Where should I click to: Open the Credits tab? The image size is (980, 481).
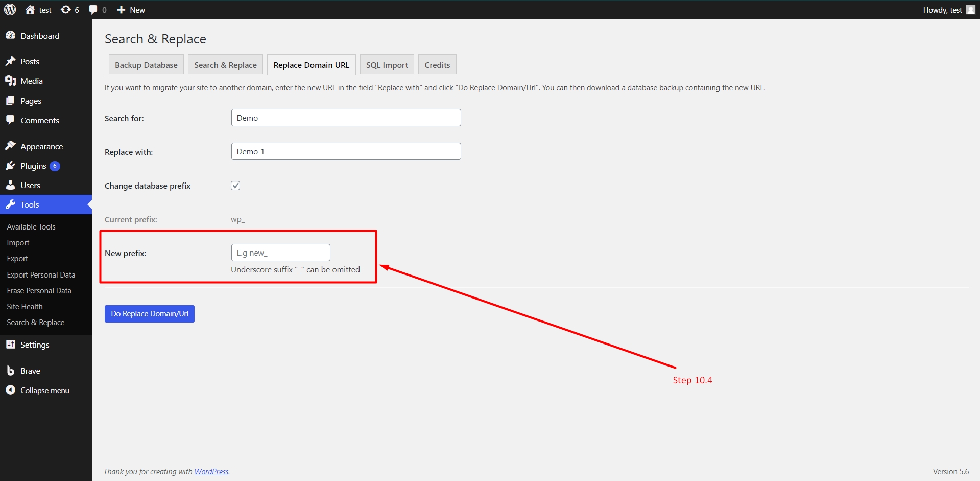(437, 65)
